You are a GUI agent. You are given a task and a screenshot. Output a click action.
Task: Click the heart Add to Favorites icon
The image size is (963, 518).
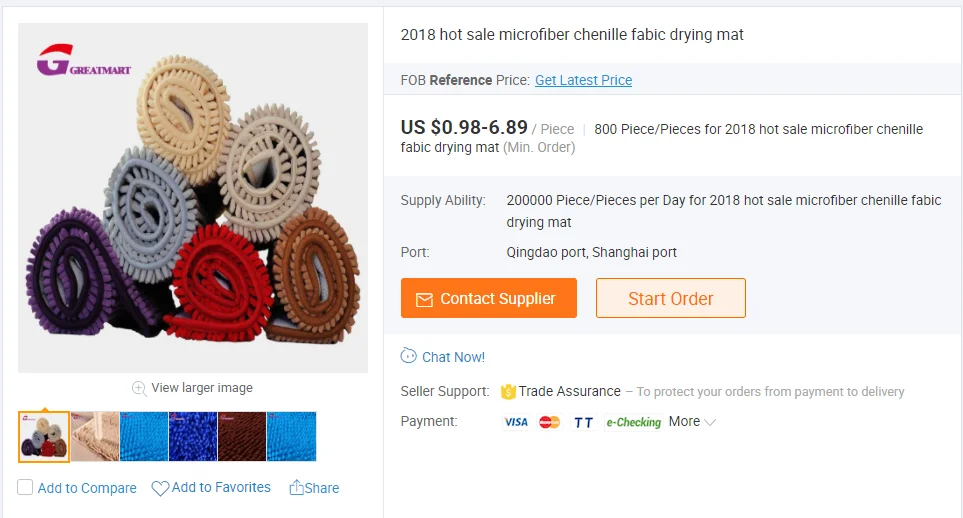click(x=160, y=489)
